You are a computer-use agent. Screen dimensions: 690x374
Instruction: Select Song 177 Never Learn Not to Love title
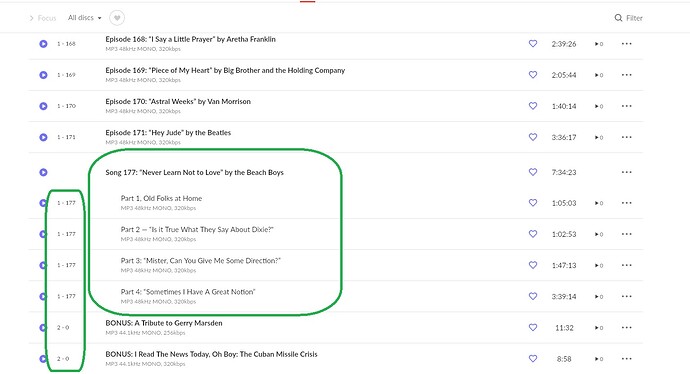coord(195,172)
